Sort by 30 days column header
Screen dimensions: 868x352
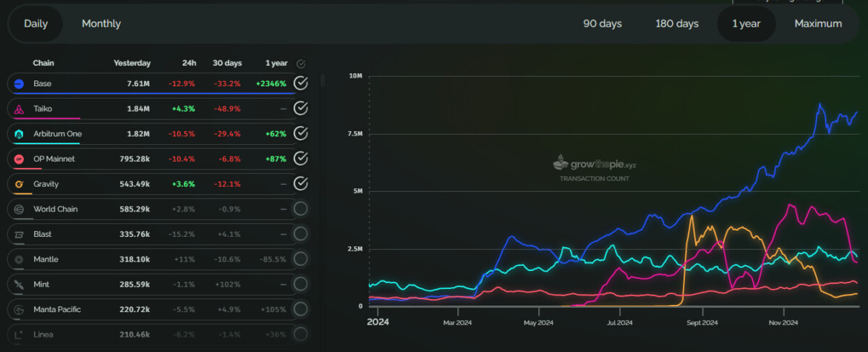coord(228,64)
